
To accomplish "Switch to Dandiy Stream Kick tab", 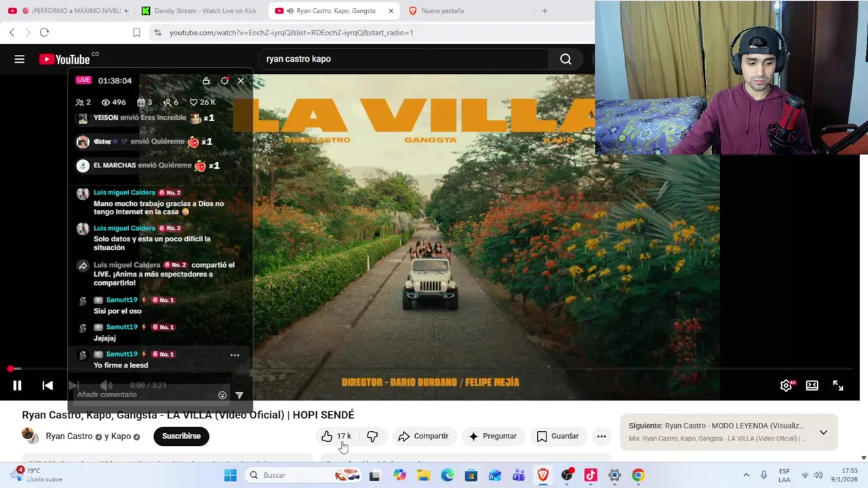I will click(x=199, y=11).
